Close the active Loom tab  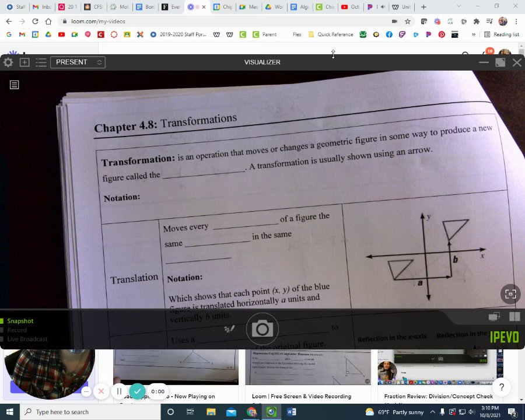point(204,6)
